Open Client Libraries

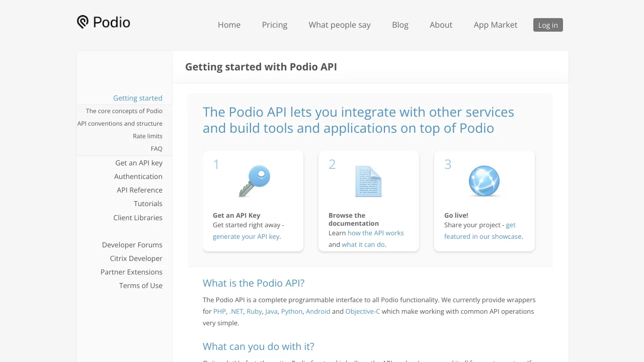pyautogui.click(x=138, y=218)
